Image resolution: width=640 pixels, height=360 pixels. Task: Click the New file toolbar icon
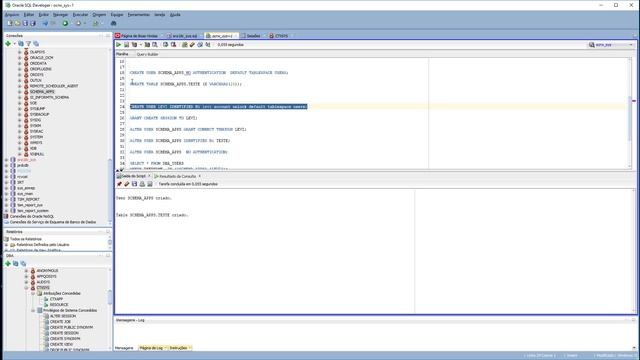coord(10,24)
